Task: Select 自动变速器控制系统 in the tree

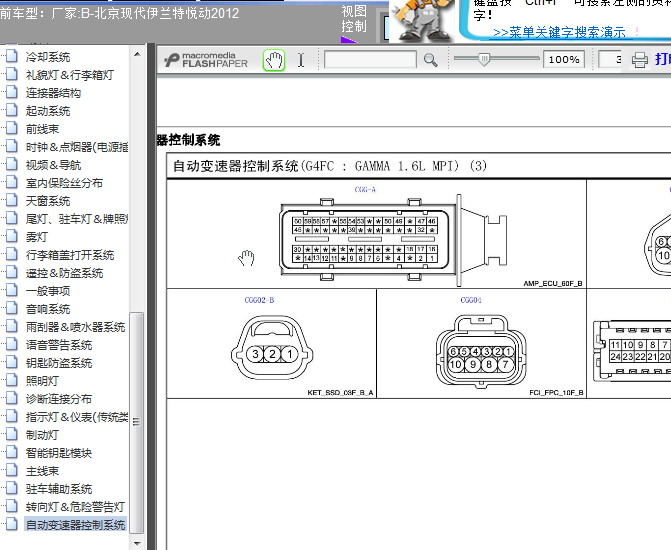Action: click(75, 525)
